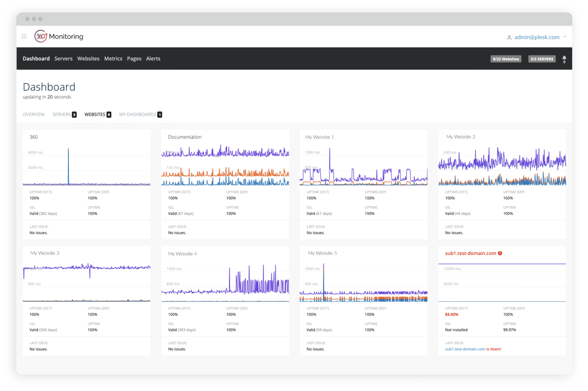Click red alert icon beside sub1.test-domain.com
588x391 pixels.
tap(500, 253)
